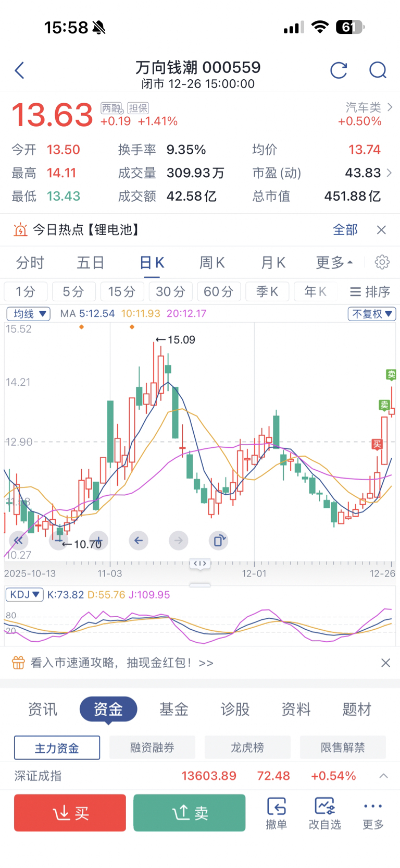Open the 不复权 adjustment dropdown
The height and width of the screenshot is (868, 400).
tap(372, 314)
